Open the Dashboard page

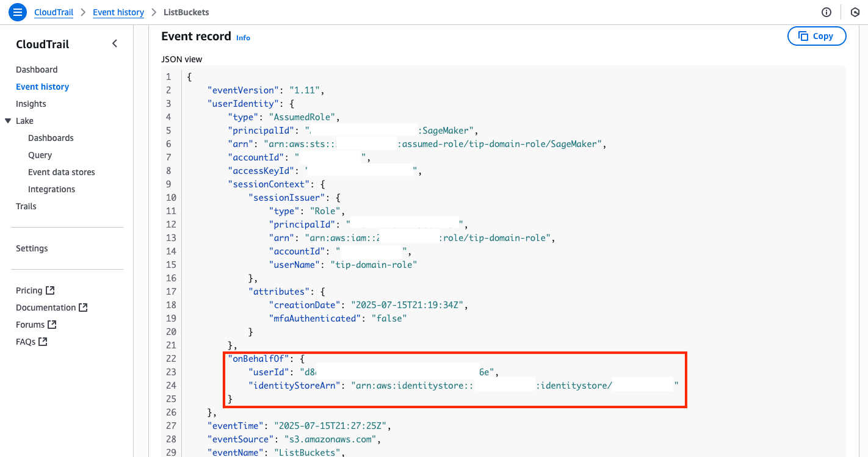pyautogui.click(x=37, y=69)
